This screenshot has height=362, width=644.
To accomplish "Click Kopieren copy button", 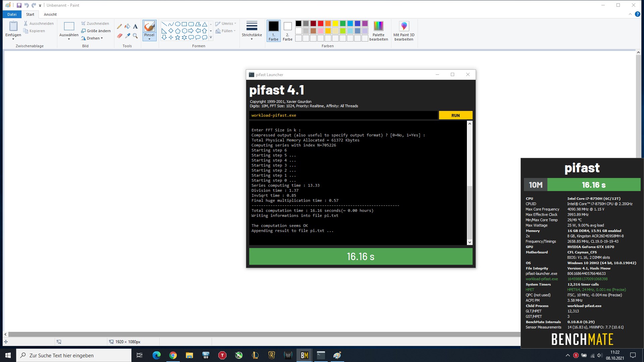I will coord(34,31).
